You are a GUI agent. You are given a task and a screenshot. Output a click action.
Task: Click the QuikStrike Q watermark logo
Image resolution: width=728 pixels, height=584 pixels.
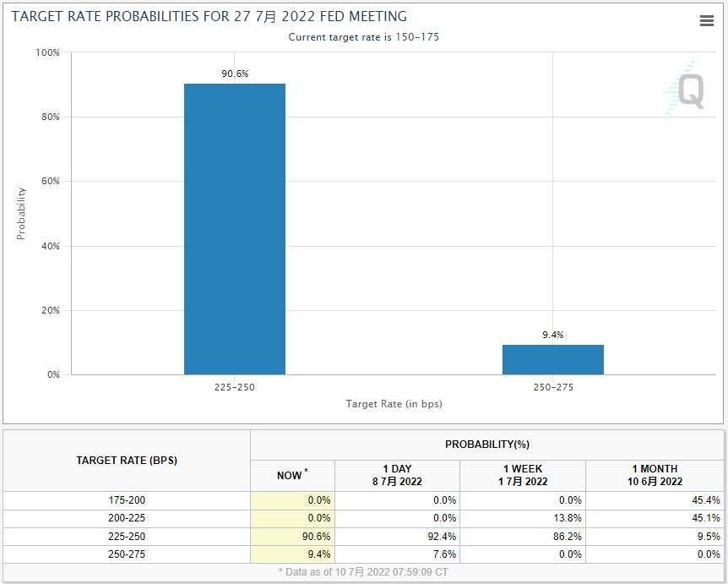click(687, 88)
